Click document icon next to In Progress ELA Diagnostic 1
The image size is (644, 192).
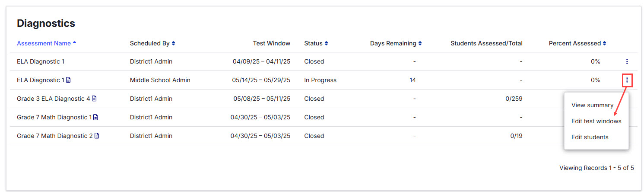(x=68, y=80)
